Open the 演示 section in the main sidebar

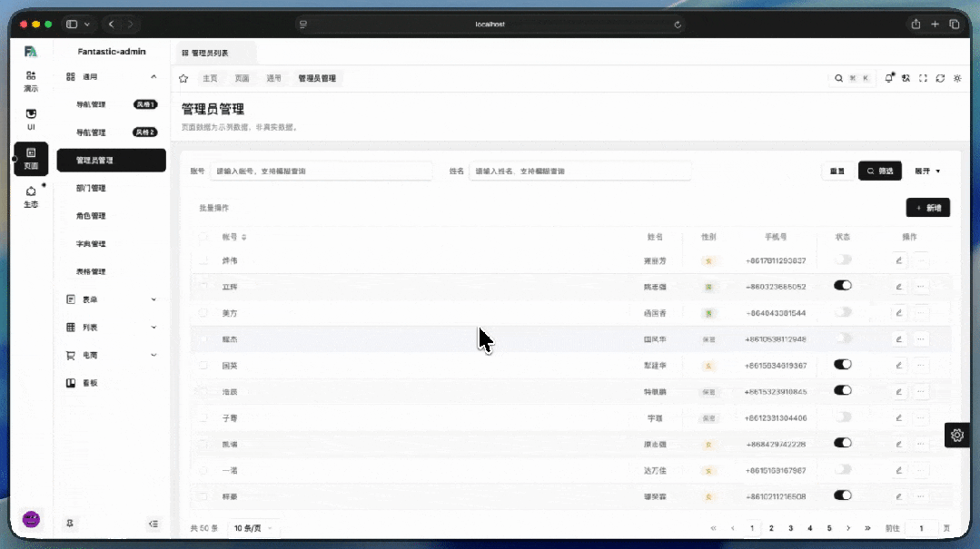(31, 81)
